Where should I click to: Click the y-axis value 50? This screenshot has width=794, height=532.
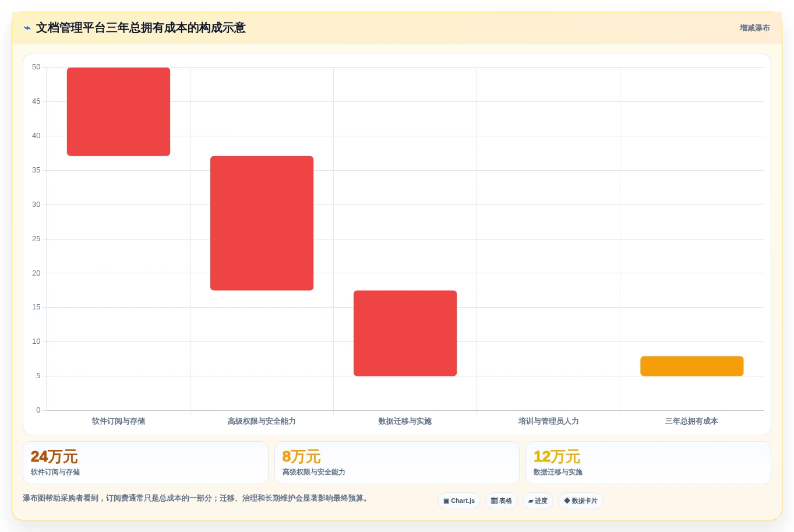[x=36, y=67]
